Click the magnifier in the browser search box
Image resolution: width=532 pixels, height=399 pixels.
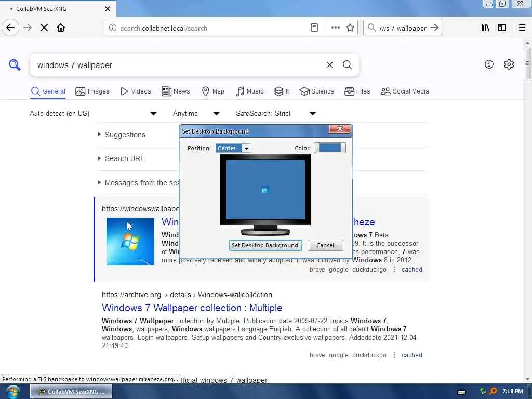[372, 28]
